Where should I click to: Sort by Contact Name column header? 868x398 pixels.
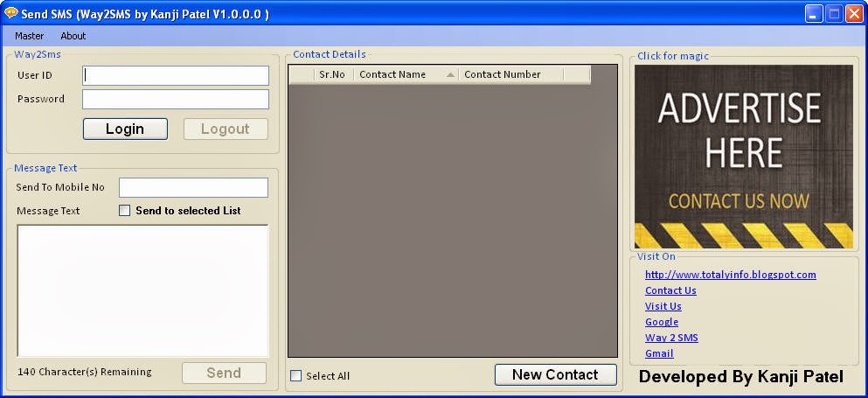[x=406, y=75]
